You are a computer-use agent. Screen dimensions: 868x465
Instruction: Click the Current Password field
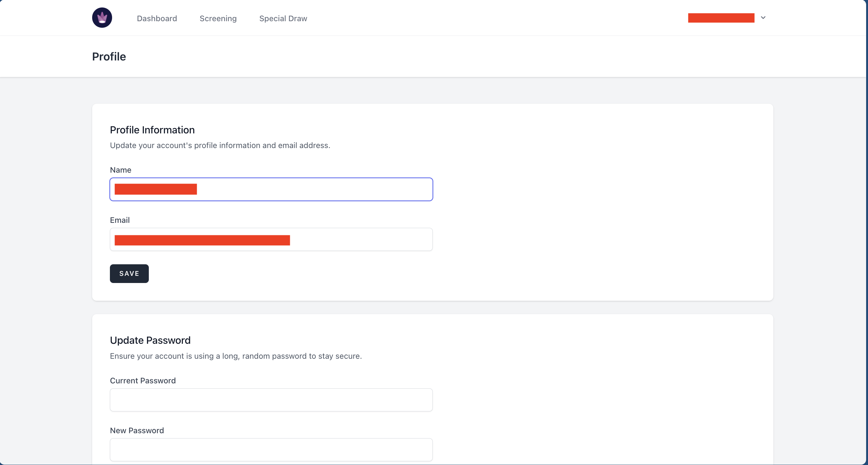point(271,400)
